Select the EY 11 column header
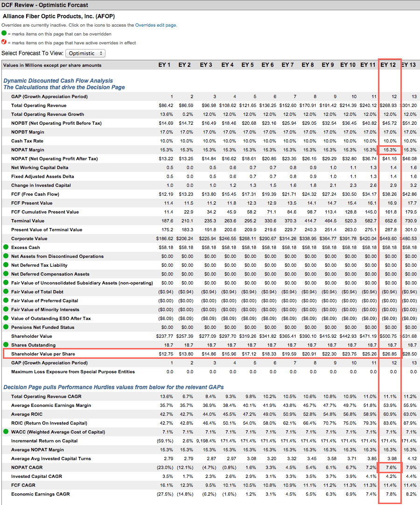 [368, 65]
